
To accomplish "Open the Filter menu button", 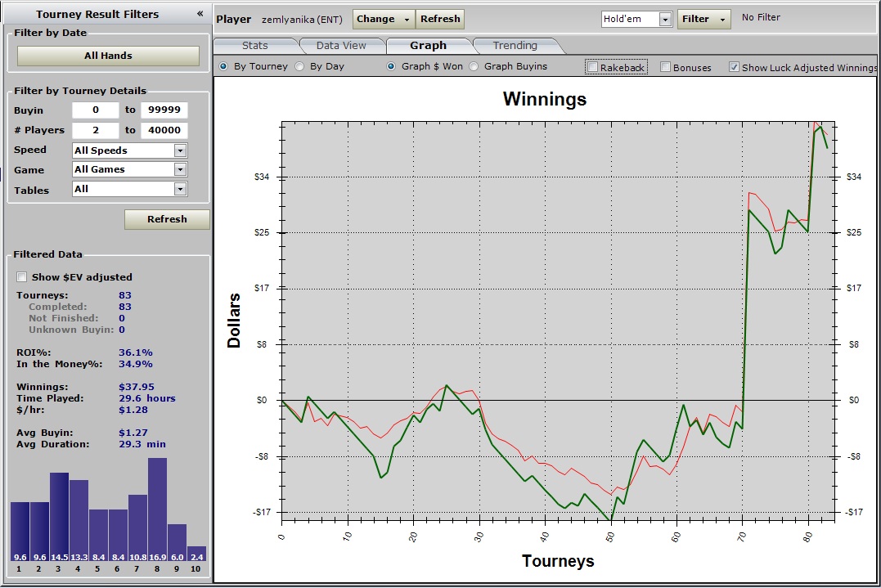I will coord(703,19).
